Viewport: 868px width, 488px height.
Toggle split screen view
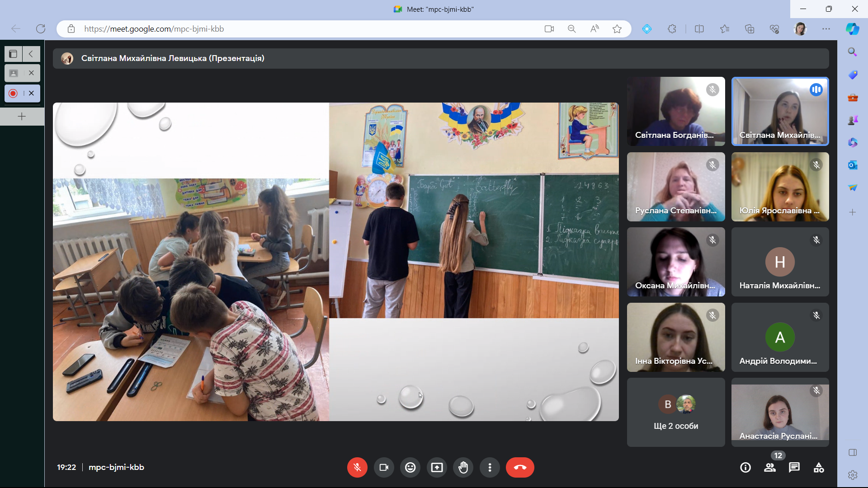pos(699,29)
